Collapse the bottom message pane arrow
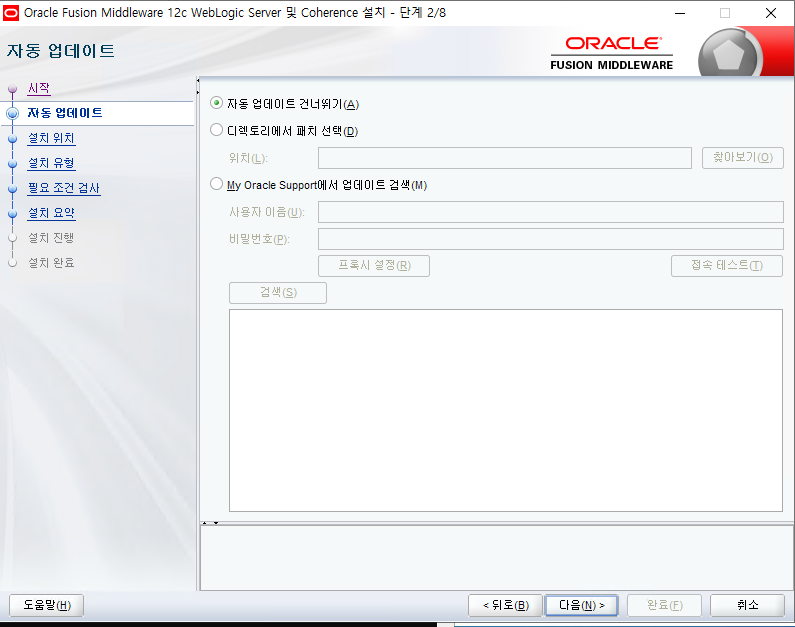The width and height of the screenshot is (795, 627). (216, 523)
